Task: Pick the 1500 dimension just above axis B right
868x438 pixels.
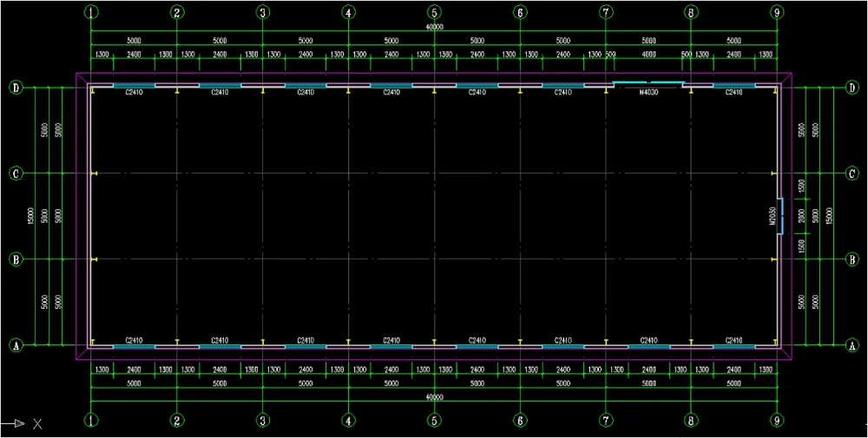Action: pyautogui.click(x=801, y=246)
